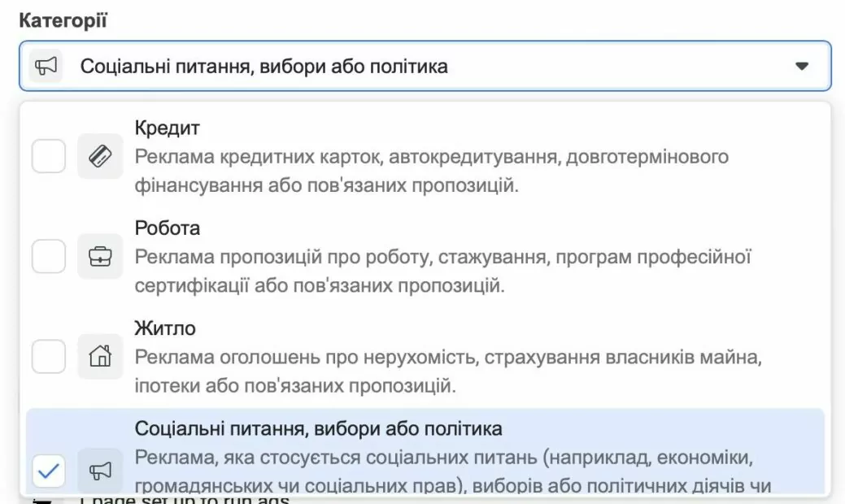Click the credit card icon beside Кредит
The height and width of the screenshot is (504, 845).
[x=100, y=157]
